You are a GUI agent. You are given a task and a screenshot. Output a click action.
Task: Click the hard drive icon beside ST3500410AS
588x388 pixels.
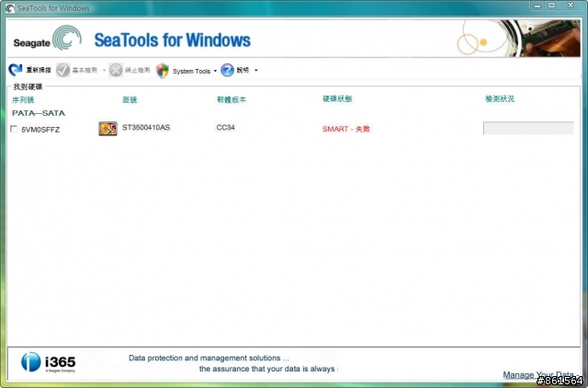click(x=107, y=129)
